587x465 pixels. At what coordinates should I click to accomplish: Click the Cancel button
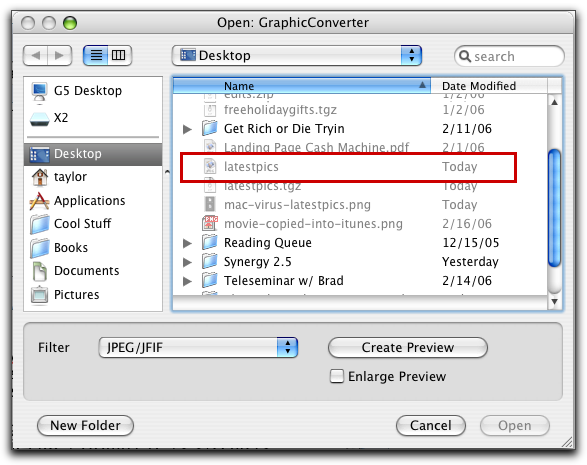tap(431, 425)
